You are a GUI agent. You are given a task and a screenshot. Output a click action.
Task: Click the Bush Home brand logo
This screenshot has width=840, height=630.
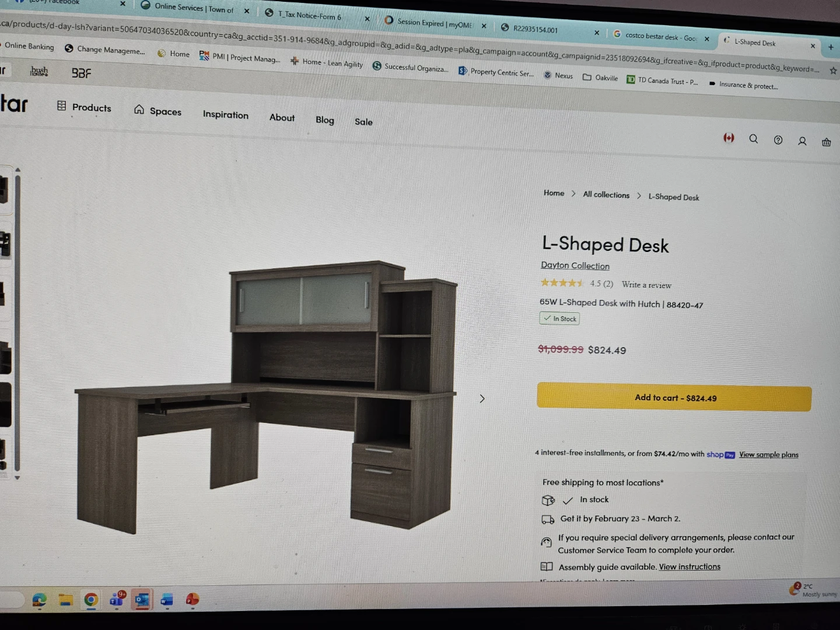point(39,71)
